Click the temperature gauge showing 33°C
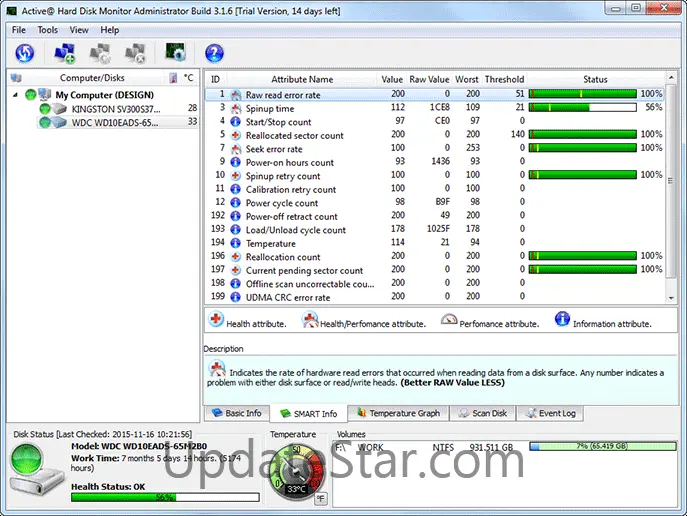 [x=296, y=472]
